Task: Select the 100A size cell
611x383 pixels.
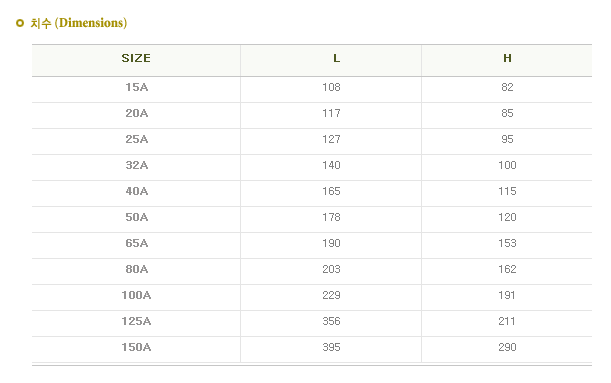Action: click(136, 295)
